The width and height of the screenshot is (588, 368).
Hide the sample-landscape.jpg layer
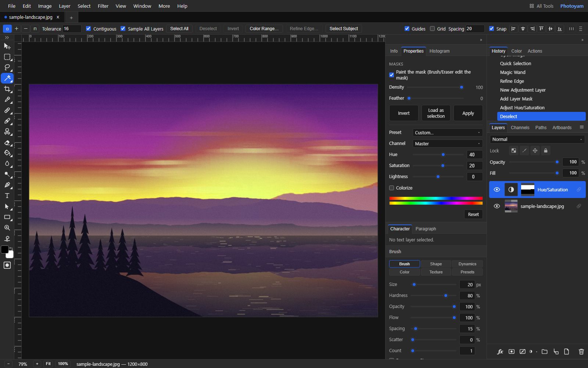[x=497, y=206]
